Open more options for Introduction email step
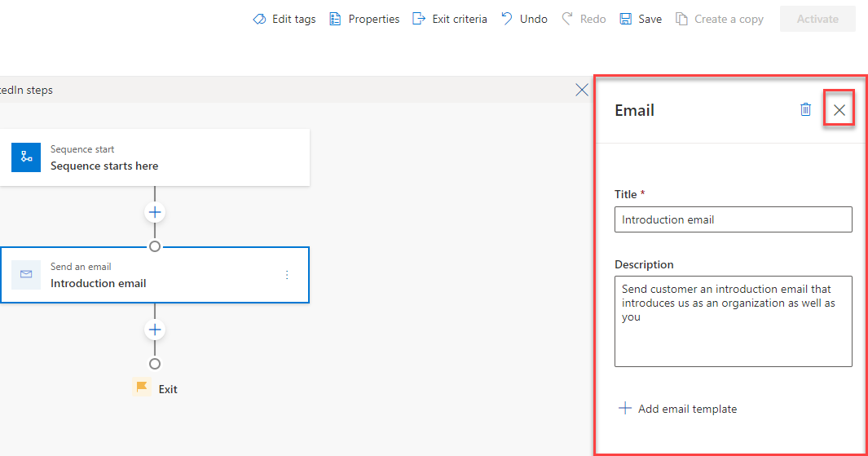Screen dimensions: 868x456 pos(287,275)
